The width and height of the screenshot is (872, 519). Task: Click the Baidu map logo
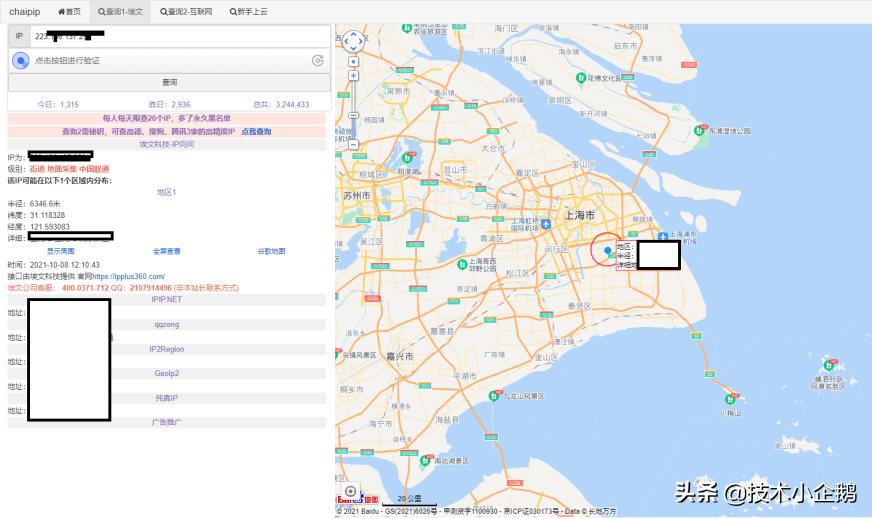[356, 499]
